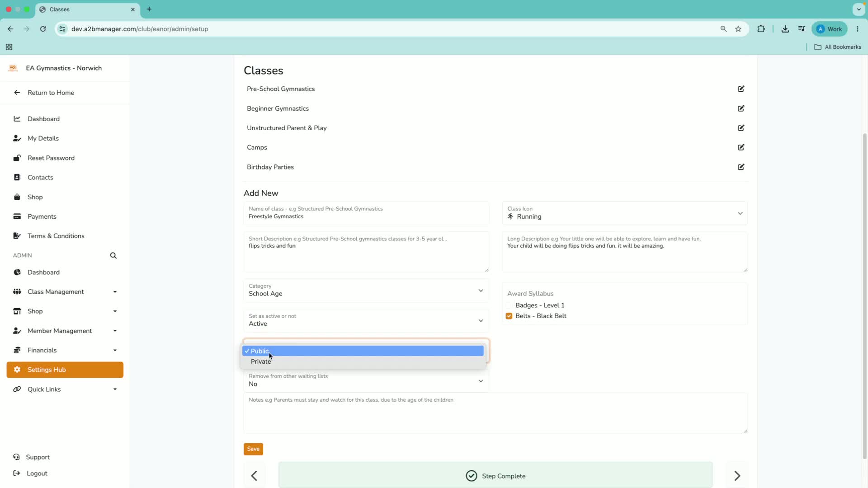Click edit icon for Beginner Gymnastics

coord(741,108)
